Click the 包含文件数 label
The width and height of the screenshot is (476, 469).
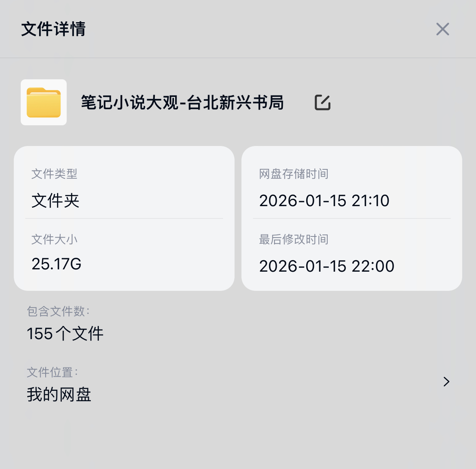[x=58, y=311]
